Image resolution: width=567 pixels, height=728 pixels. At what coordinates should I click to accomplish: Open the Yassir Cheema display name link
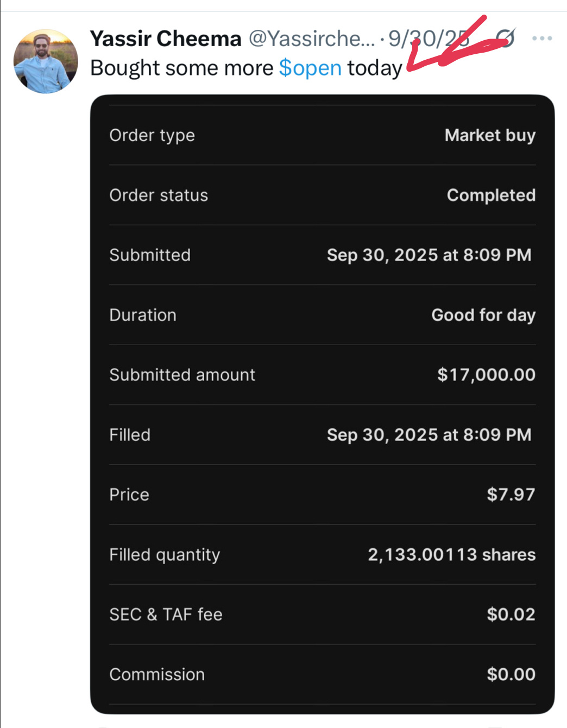(166, 39)
